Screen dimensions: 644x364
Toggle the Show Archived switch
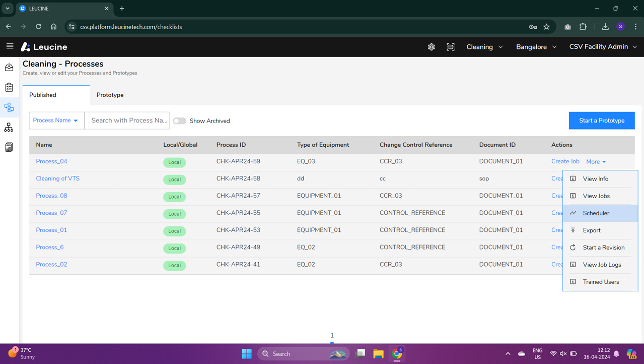[x=179, y=121]
